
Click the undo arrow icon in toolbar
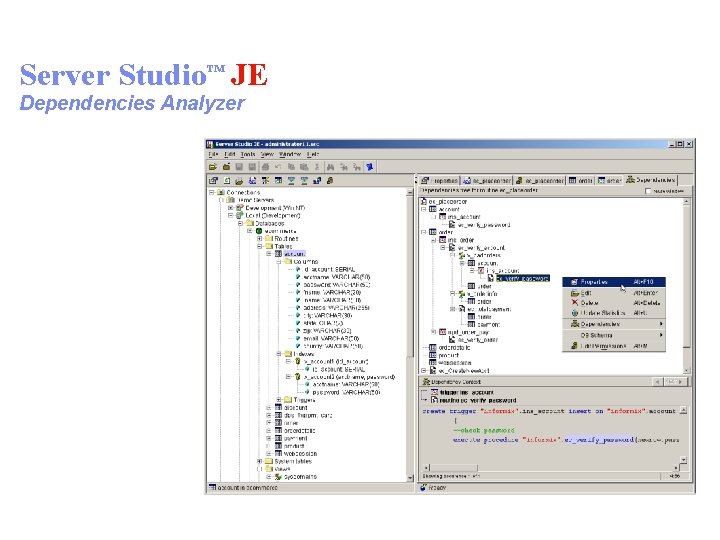278,167
